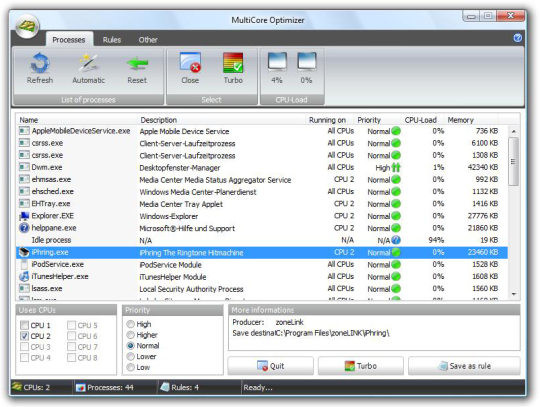Click the Close process icon in the Select group
The image size is (540, 407).
click(x=190, y=62)
